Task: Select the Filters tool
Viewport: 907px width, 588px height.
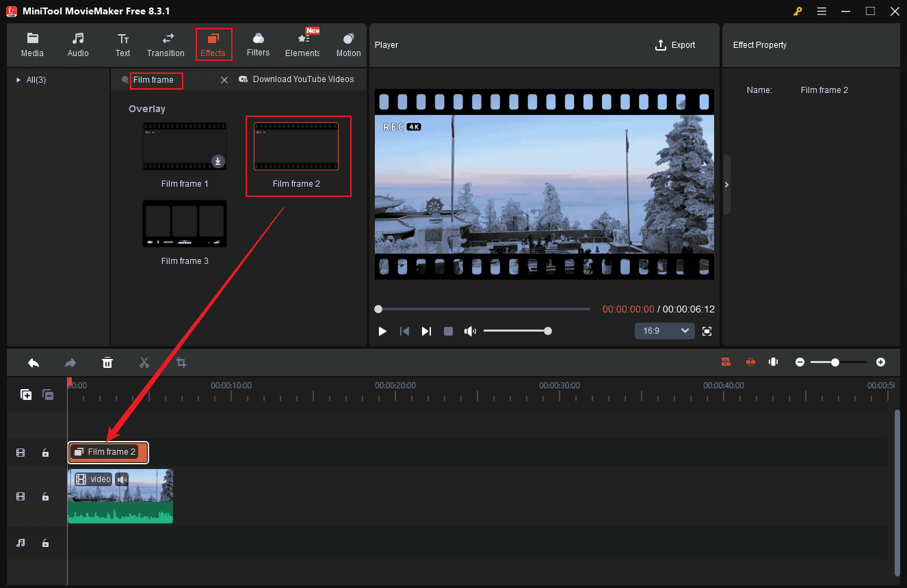Action: coord(258,44)
